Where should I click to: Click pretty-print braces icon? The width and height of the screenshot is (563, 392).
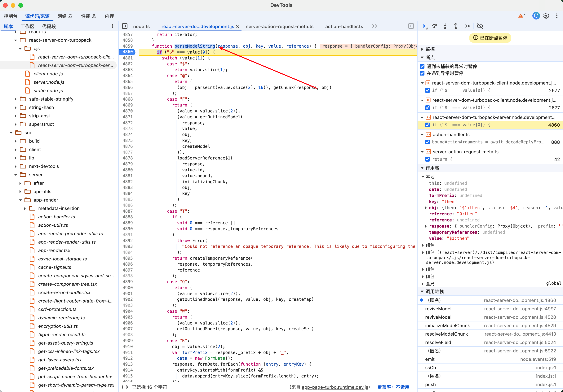tap(125, 387)
